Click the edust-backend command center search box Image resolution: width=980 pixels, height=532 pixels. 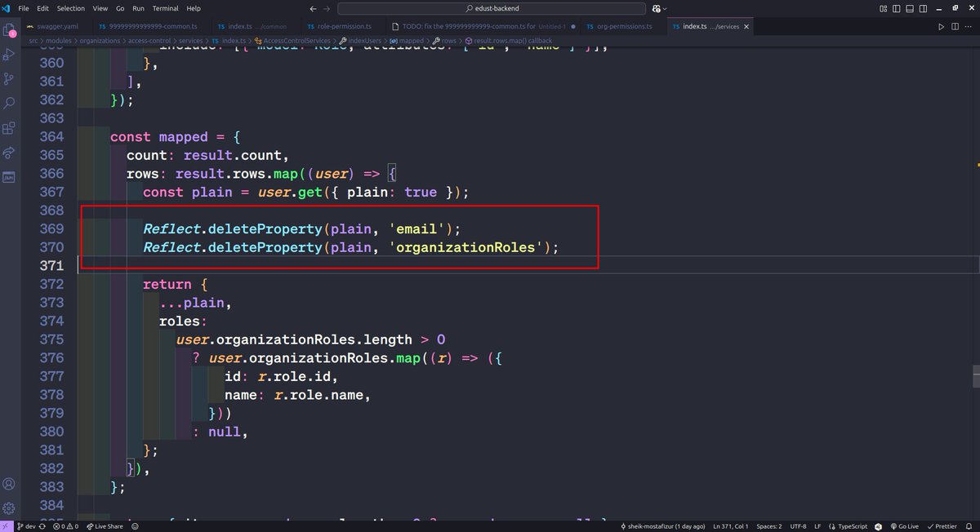point(490,8)
